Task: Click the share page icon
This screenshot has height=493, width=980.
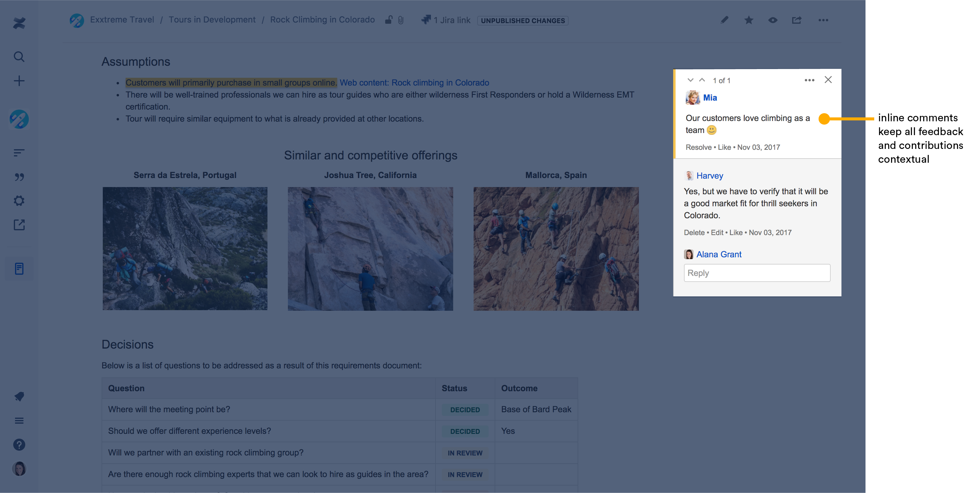Action: tap(797, 20)
